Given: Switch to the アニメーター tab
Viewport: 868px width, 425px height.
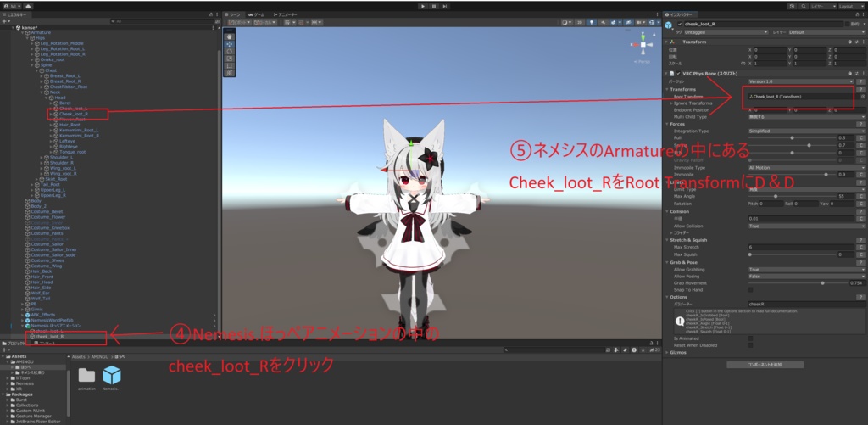Looking at the screenshot, I should [x=286, y=14].
